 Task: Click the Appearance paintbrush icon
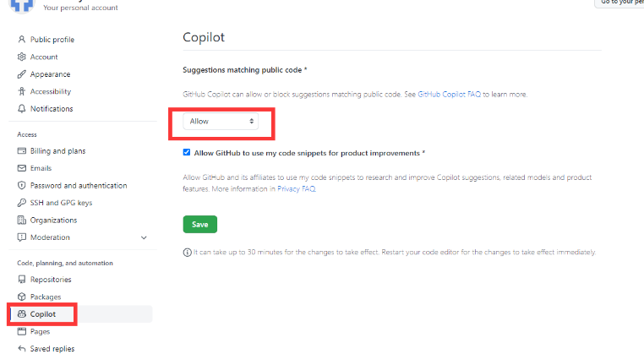pos(22,74)
